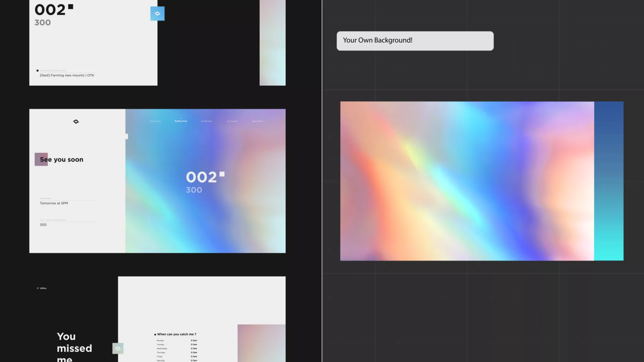This screenshot has height=362, width=644.
Task: Click the blue-to-cyan gradient strip
Action: click(608, 181)
